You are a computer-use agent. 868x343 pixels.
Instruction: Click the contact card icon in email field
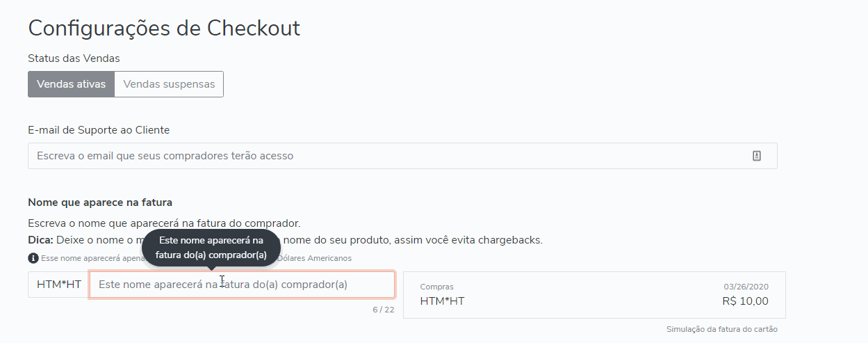pos(757,156)
